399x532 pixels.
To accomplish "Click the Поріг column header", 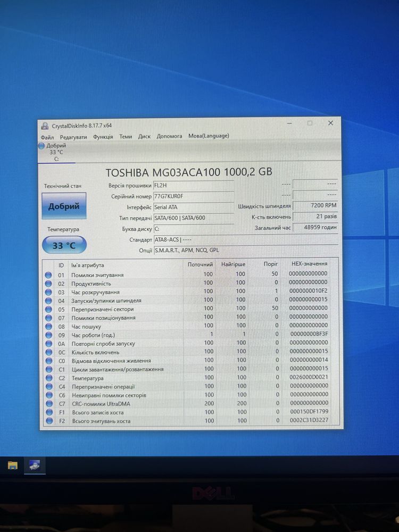I will point(270,264).
